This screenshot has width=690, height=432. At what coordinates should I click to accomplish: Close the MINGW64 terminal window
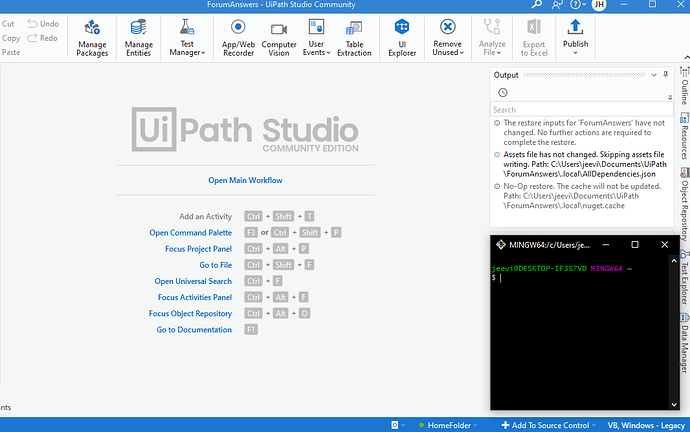[x=664, y=245]
